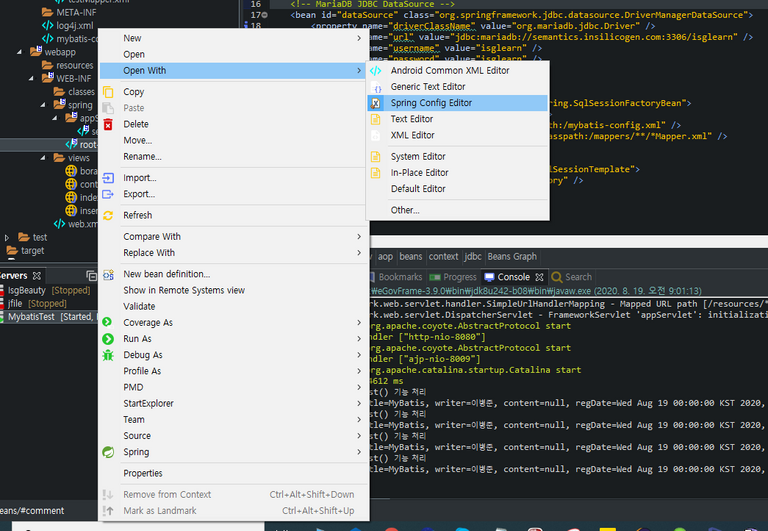Click the Run As play icon
768x531 pixels.
[108, 339]
